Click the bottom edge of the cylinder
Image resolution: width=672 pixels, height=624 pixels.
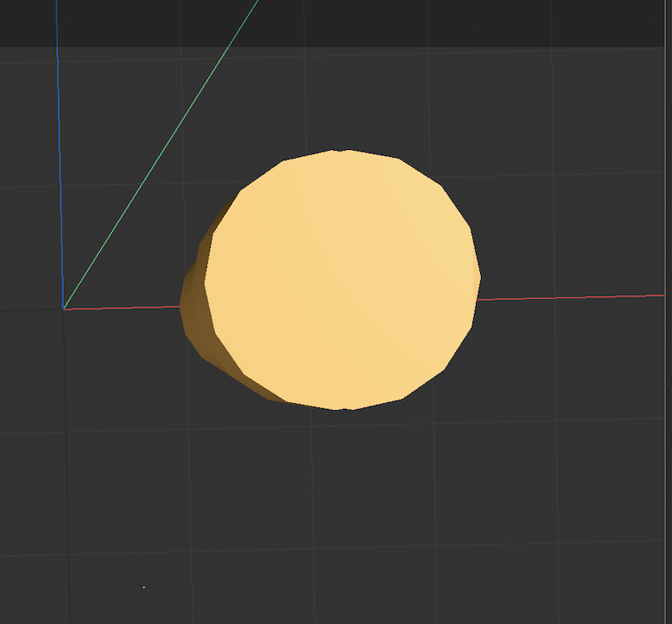coord(341,408)
